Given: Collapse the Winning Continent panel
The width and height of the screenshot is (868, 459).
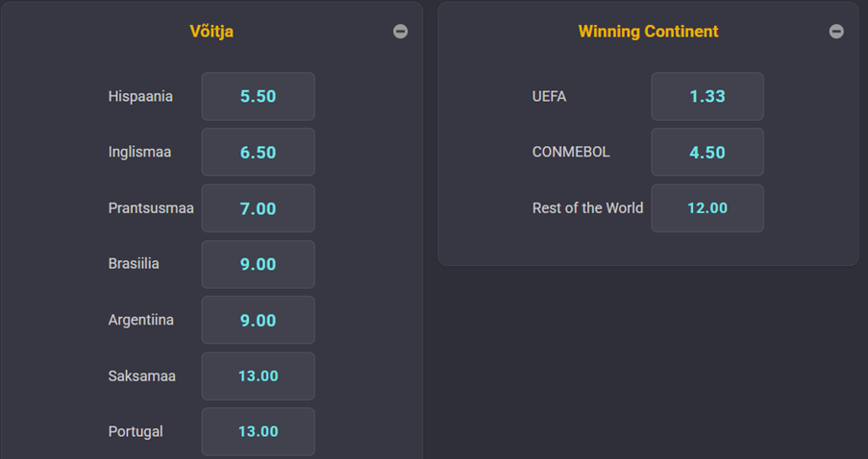Looking at the screenshot, I should (836, 32).
